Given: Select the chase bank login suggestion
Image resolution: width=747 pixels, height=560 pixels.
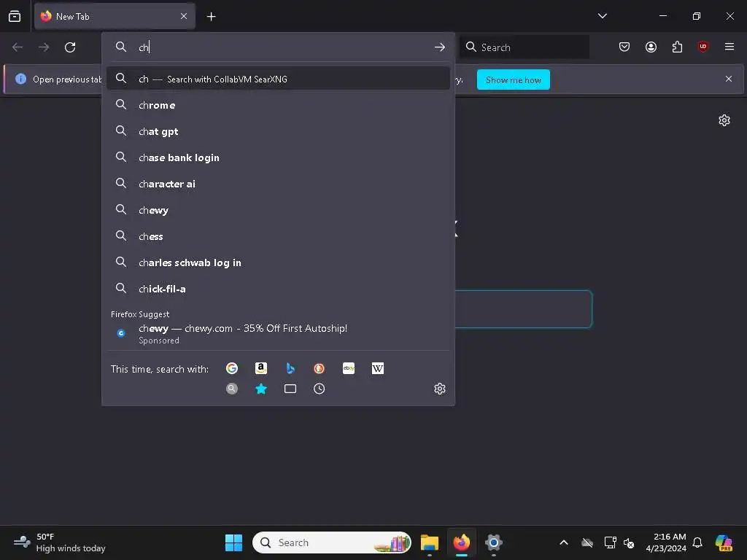Looking at the screenshot, I should [x=278, y=157].
